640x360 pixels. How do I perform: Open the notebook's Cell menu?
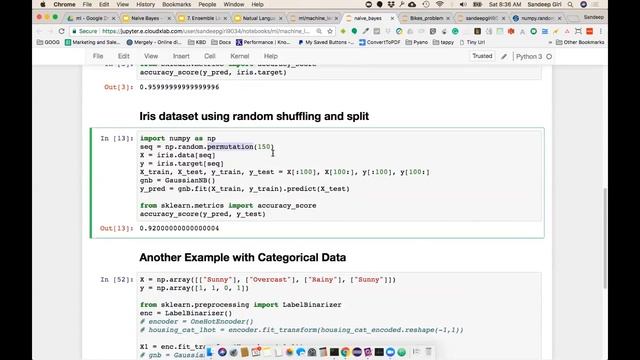point(210,56)
